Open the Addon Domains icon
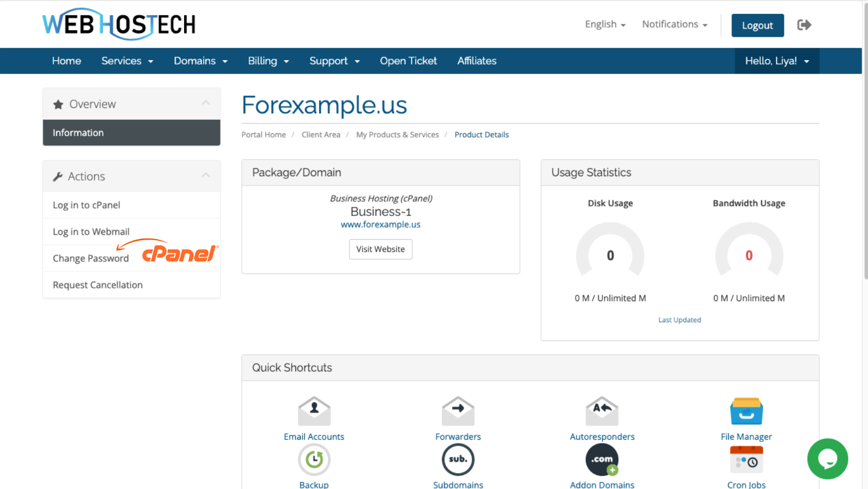The height and width of the screenshot is (489, 868). [602, 459]
